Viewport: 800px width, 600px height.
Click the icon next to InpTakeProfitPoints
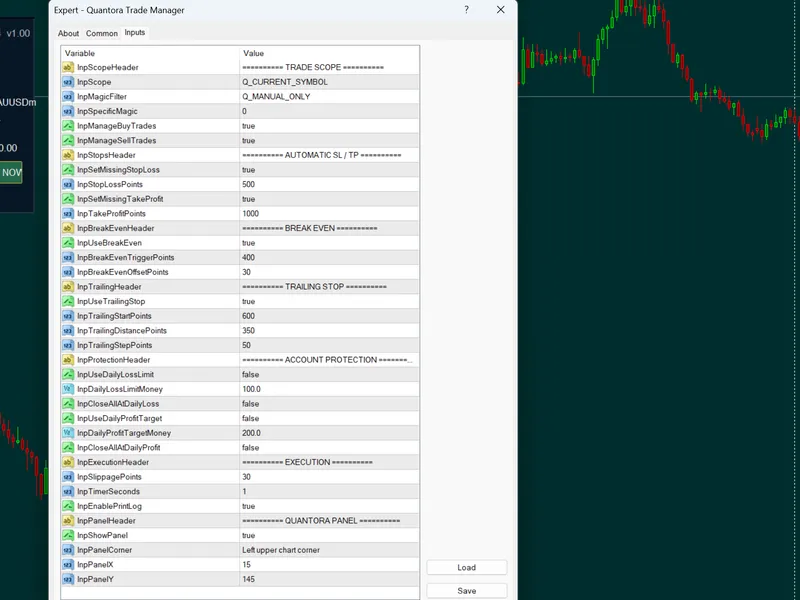click(x=68, y=214)
